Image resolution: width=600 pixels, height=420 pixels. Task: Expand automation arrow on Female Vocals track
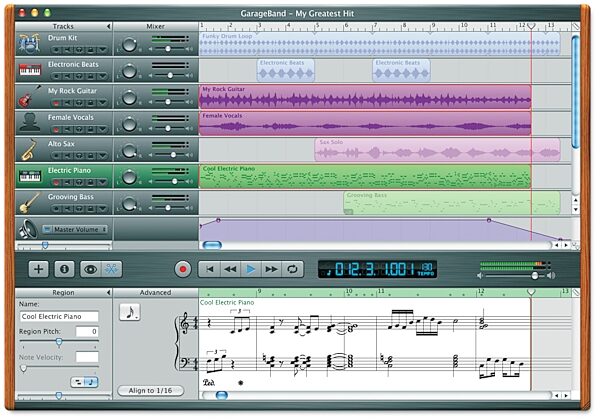coord(103,129)
